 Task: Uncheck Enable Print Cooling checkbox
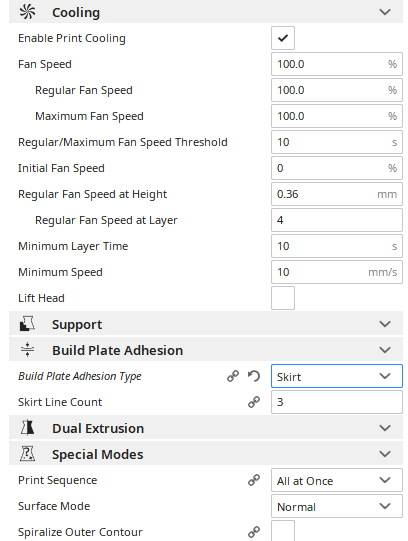283,38
